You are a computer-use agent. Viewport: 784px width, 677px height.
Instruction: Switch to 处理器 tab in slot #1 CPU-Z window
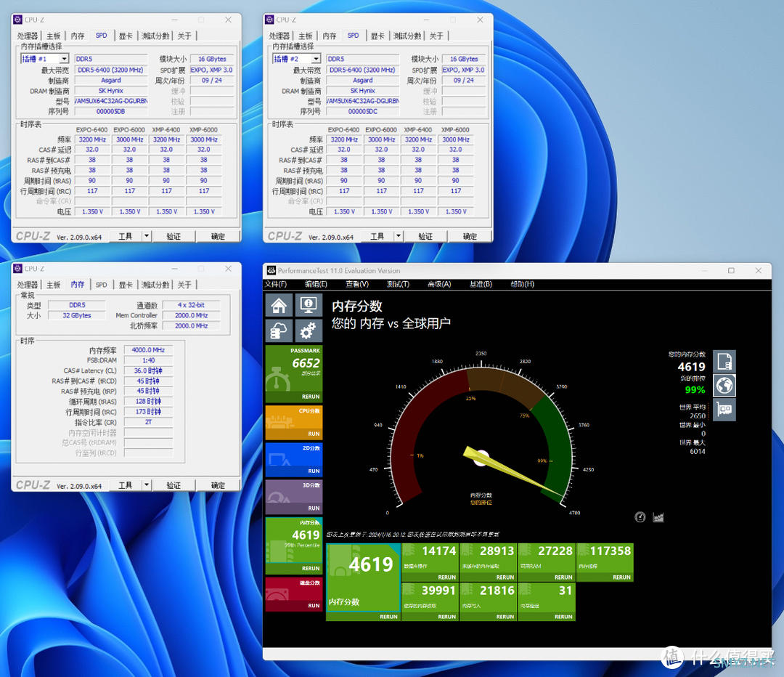click(x=28, y=36)
